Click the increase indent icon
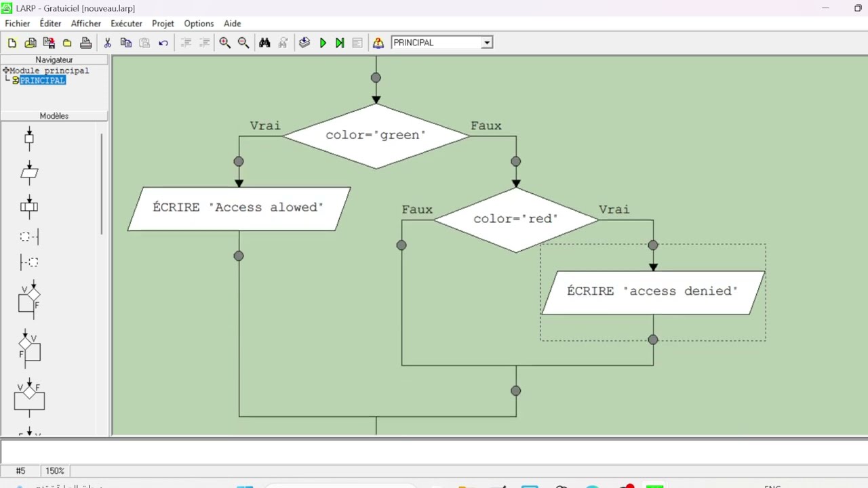 tap(204, 43)
